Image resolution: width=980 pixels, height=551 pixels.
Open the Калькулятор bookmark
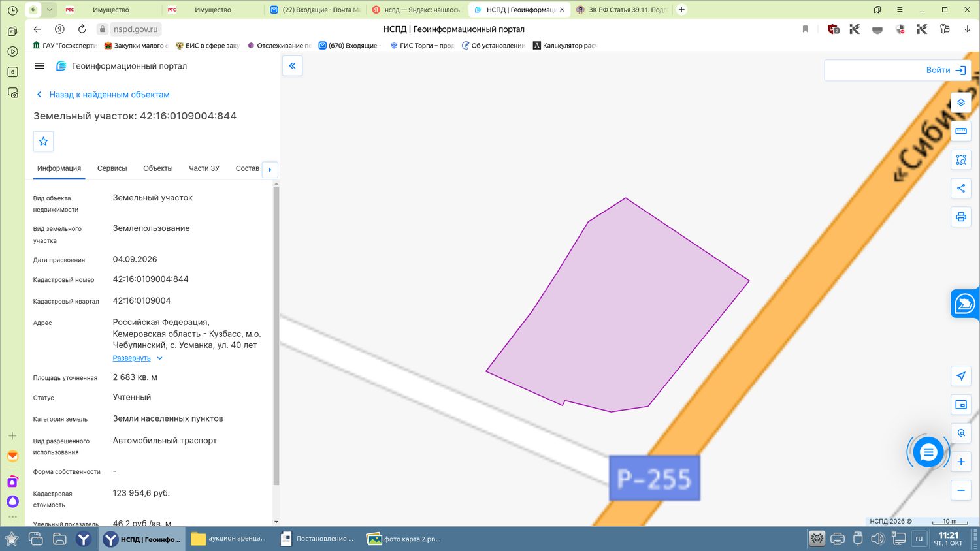tap(564, 46)
